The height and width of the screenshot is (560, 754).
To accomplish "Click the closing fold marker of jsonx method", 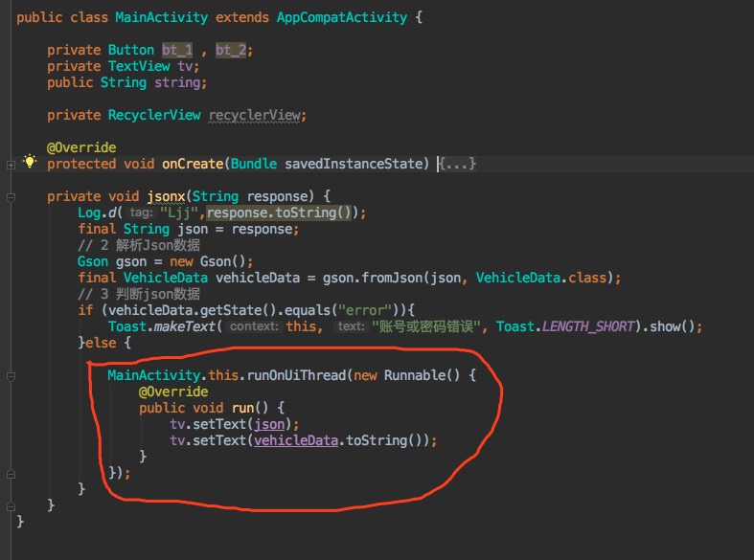I will click(x=11, y=505).
